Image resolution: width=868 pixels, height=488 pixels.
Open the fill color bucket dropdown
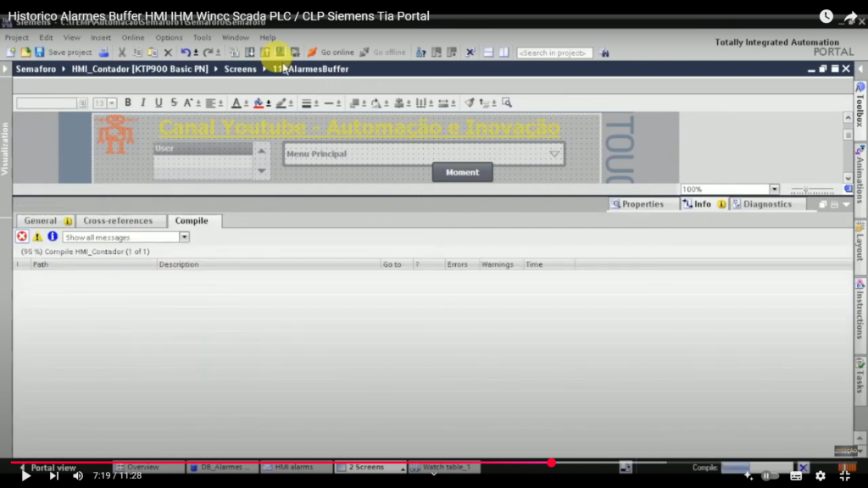click(269, 103)
